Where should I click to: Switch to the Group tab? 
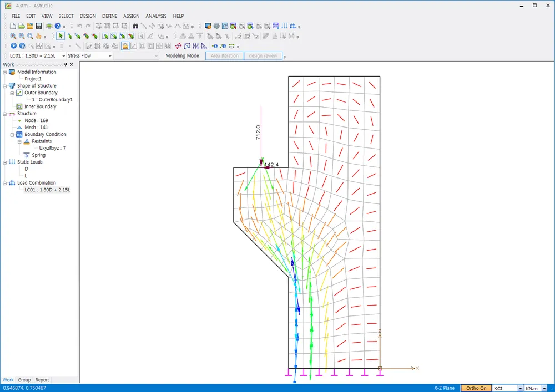(x=24, y=380)
